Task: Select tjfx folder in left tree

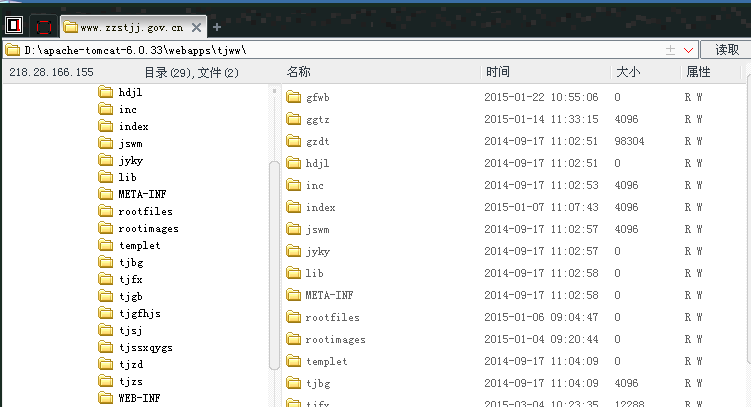Action: 120,279
